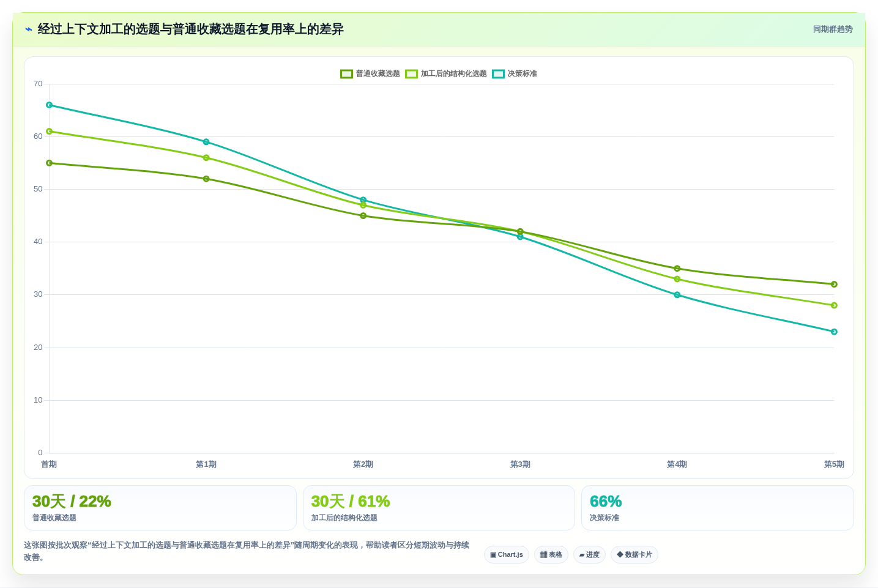Select the 加工后的结构化选题 point at 第5期
This screenshot has height=588, width=878.
coord(834,305)
